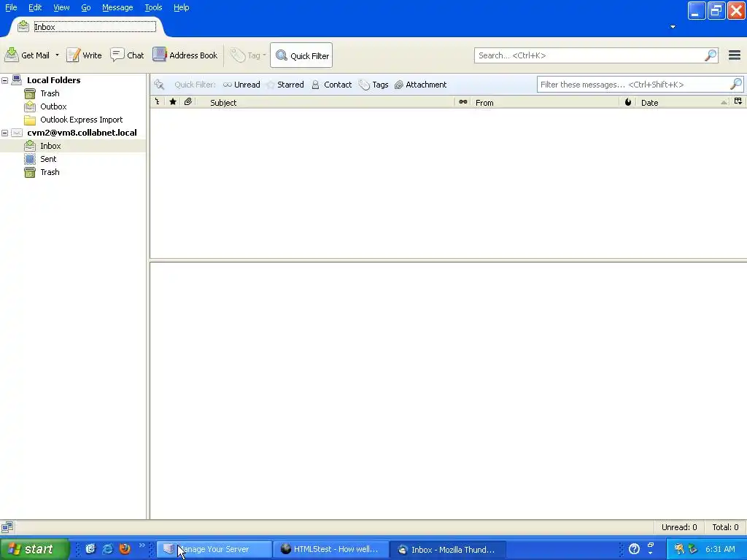Image resolution: width=747 pixels, height=560 pixels.
Task: Open the File menu
Action: [11, 7]
